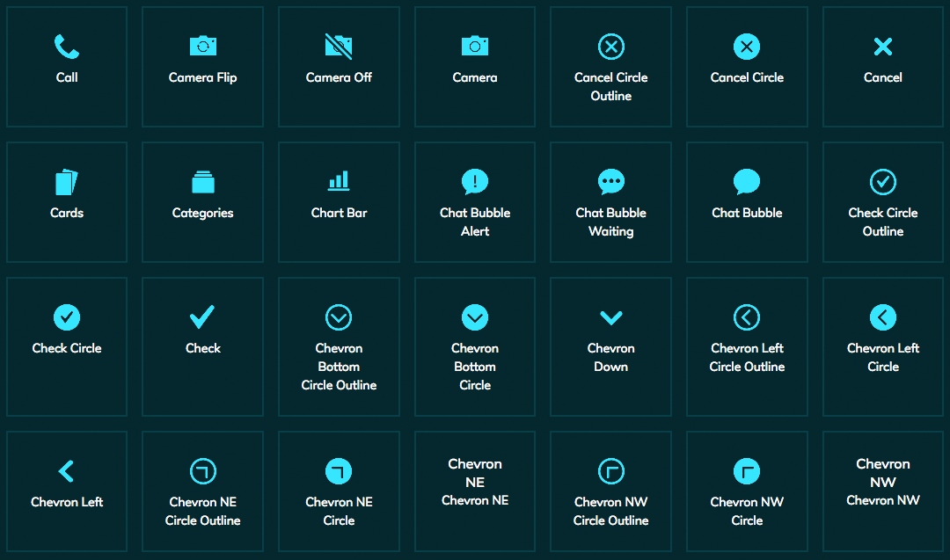The image size is (950, 560).
Task: Select the Camera Flip icon
Action: coord(203,46)
